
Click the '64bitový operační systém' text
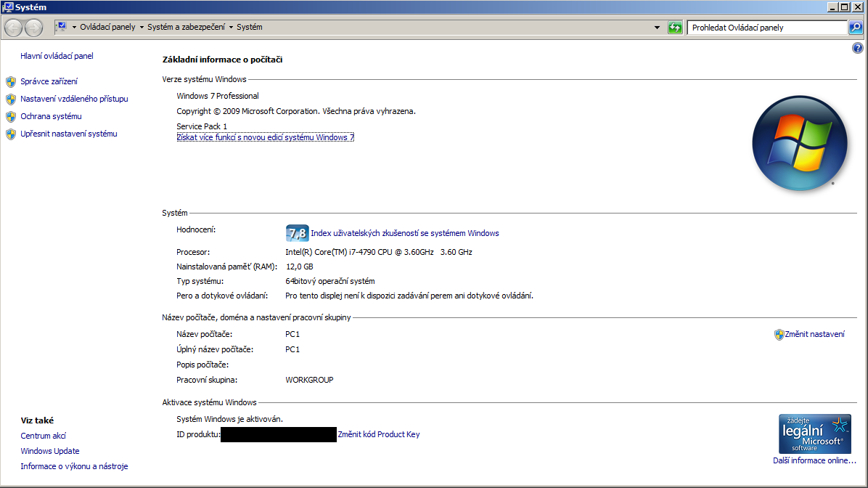click(x=330, y=281)
